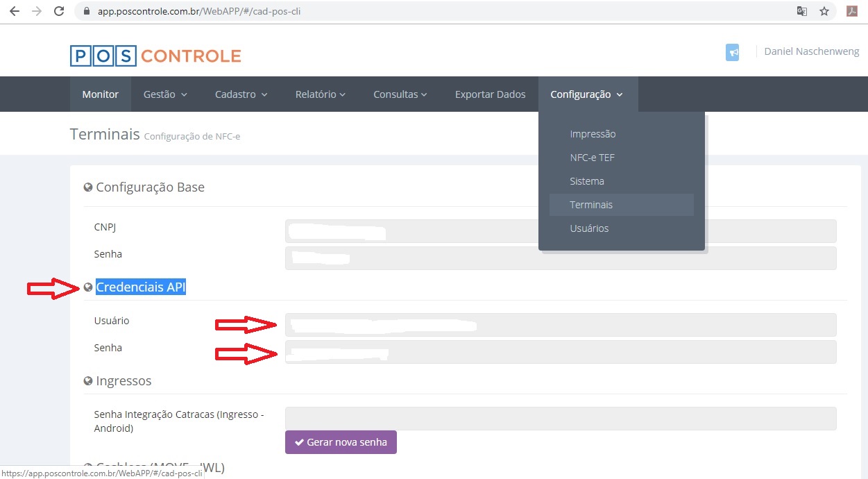Click the Ingressos section heading

124,381
